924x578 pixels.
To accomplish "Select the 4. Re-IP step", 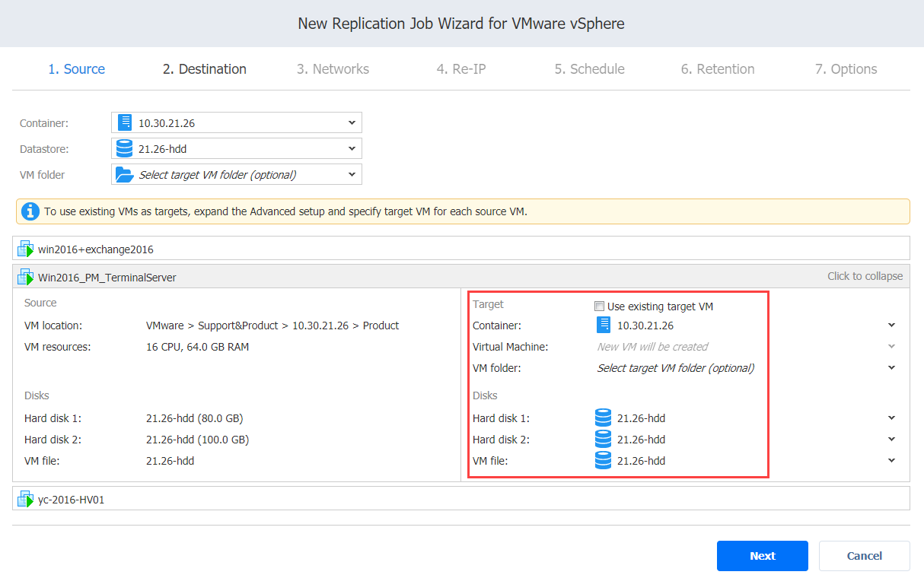I will (x=461, y=69).
